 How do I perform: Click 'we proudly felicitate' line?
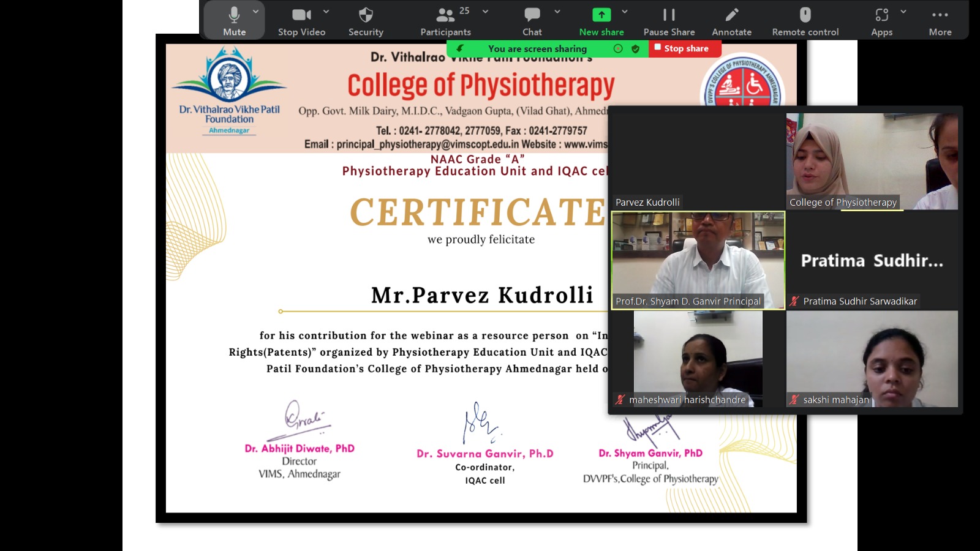click(x=481, y=239)
